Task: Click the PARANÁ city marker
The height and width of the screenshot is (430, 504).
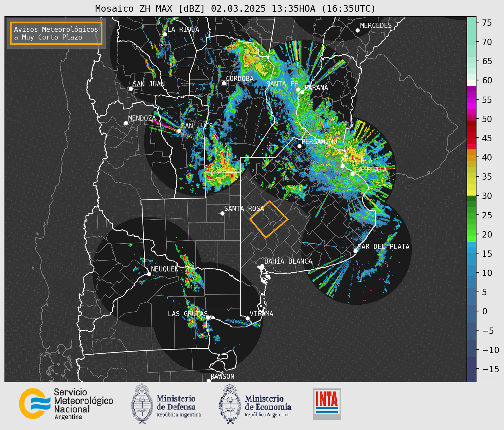Action: 302,92
